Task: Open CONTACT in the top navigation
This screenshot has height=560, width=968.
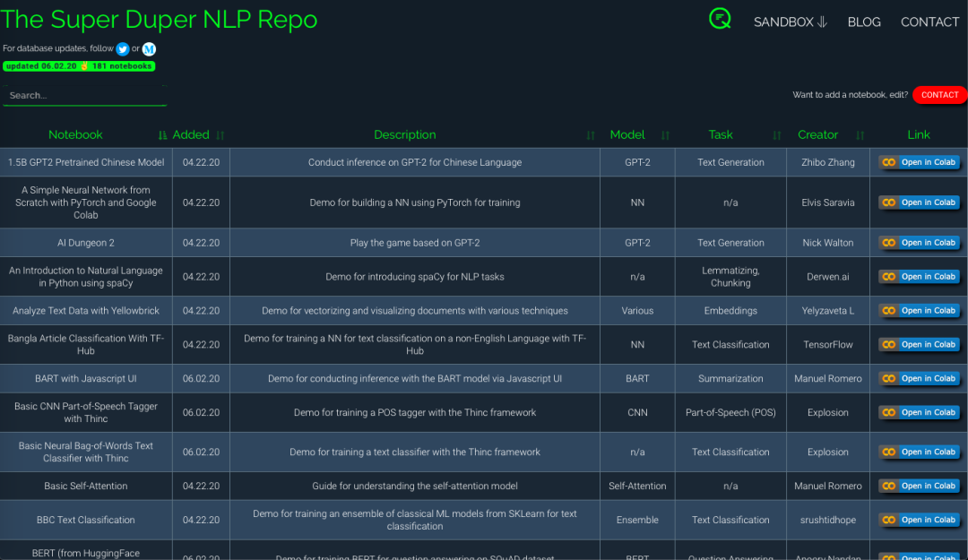Action: (x=929, y=22)
